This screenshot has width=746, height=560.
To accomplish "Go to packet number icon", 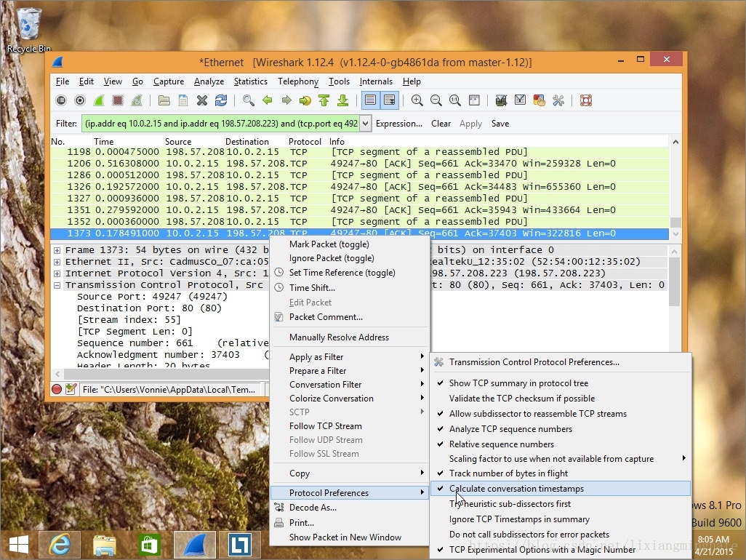I will [x=305, y=100].
